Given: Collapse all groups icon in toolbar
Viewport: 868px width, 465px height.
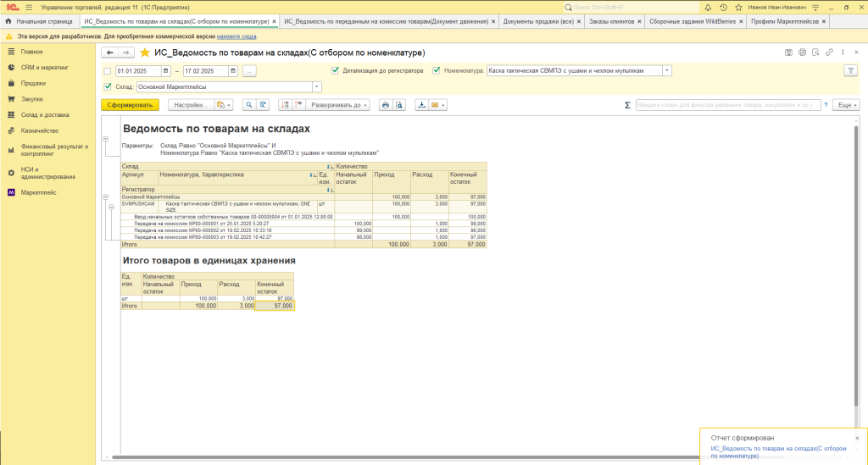Looking at the screenshot, I should [285, 105].
